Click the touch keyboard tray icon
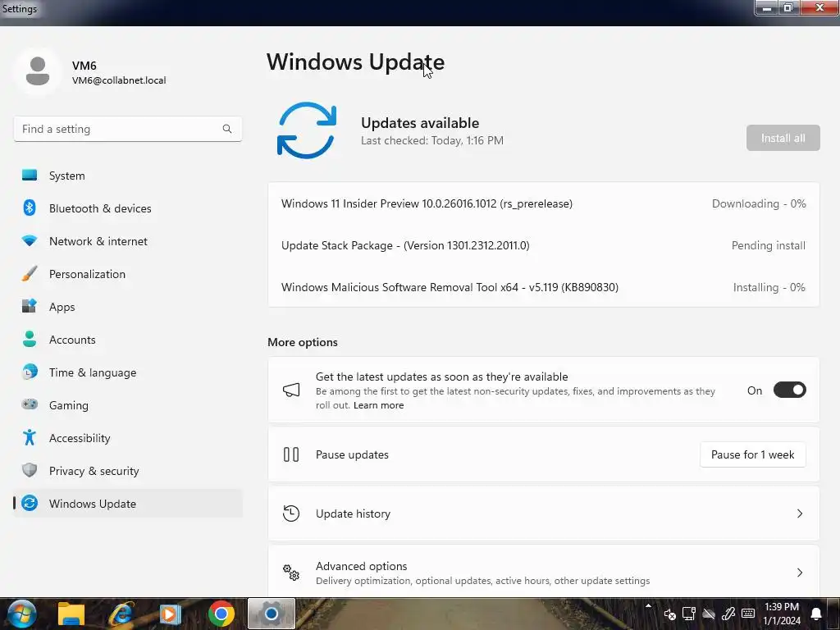 748,614
